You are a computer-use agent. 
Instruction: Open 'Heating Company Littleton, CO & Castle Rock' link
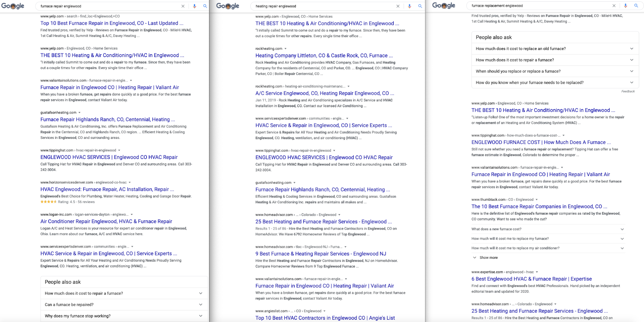point(324,55)
